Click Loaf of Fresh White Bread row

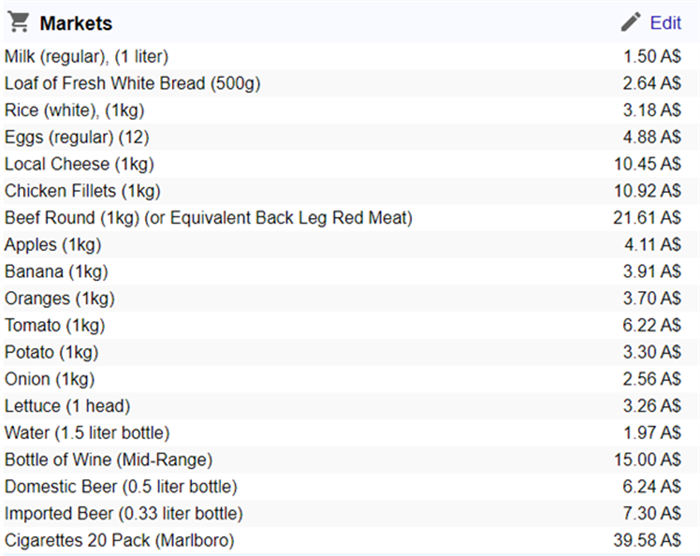[132, 83]
